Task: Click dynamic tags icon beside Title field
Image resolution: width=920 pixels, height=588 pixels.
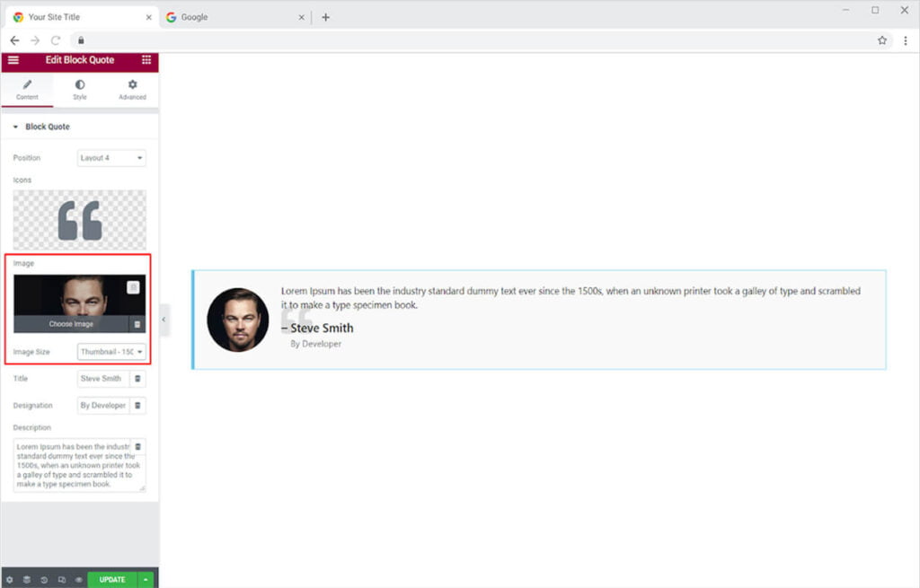Action: [137, 379]
